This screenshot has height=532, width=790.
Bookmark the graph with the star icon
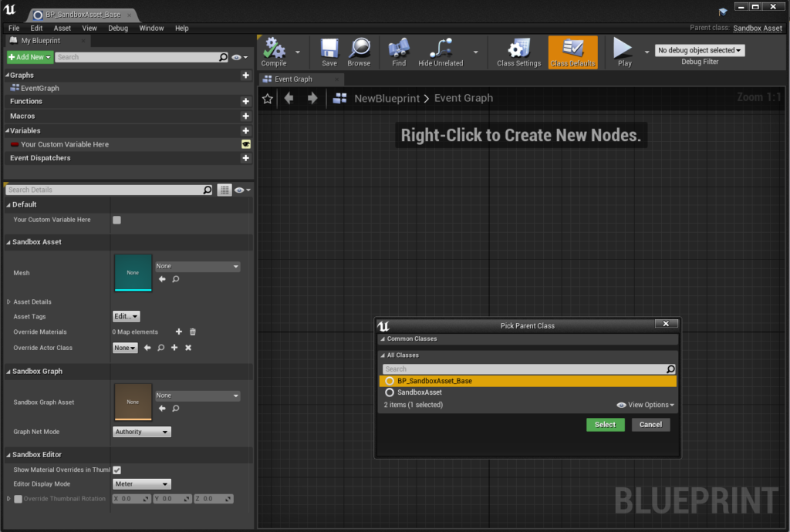(268, 99)
